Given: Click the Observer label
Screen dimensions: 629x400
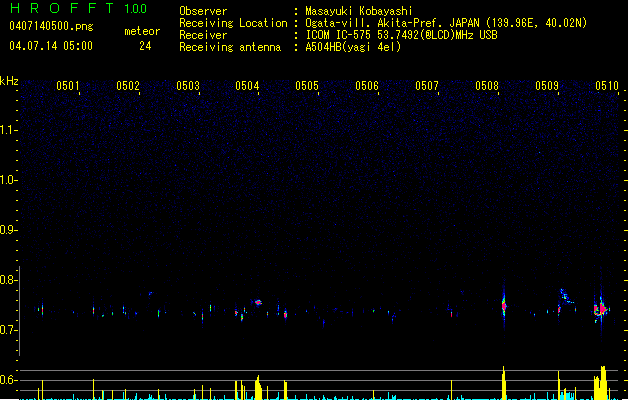Looking at the screenshot, I should [x=203, y=11].
